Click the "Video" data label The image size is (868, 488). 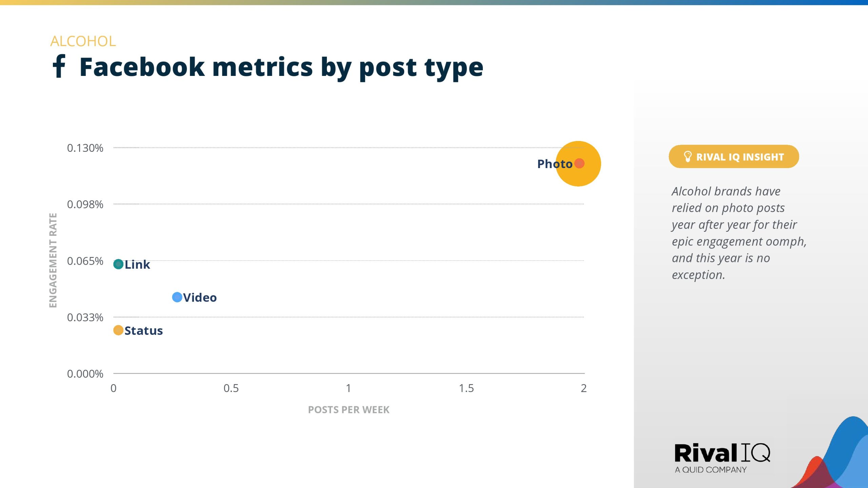click(x=200, y=298)
